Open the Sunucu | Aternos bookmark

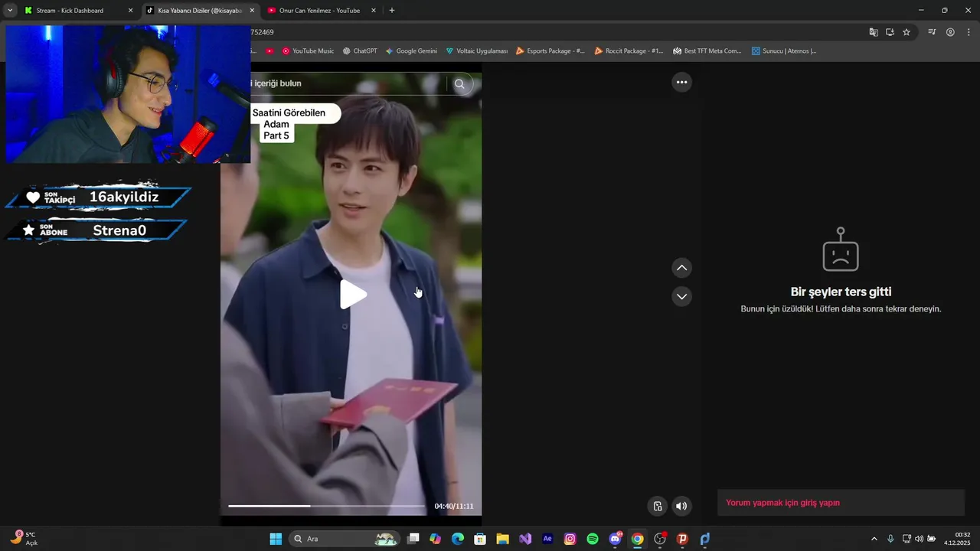point(784,51)
